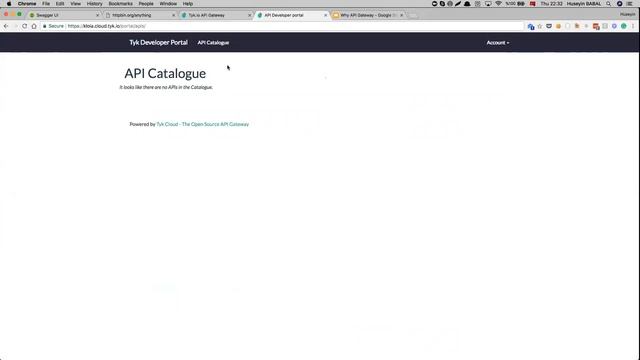Close the Swagger UI tab
The height and width of the screenshot is (360, 640).
pos(97,15)
